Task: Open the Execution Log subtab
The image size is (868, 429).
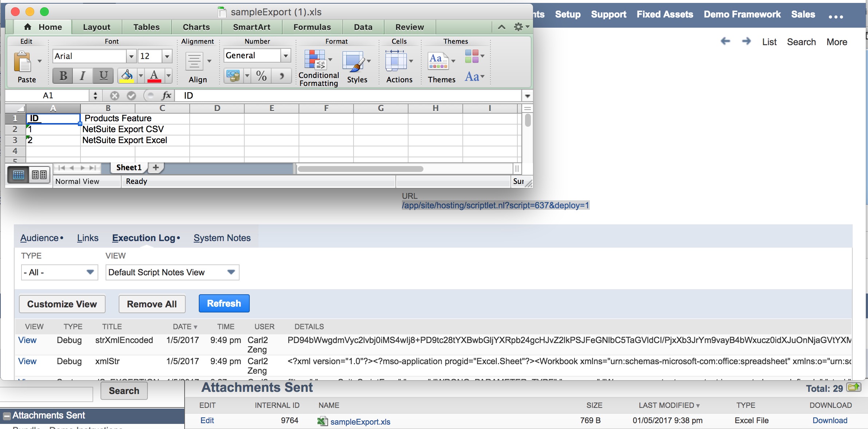Action: pos(146,238)
